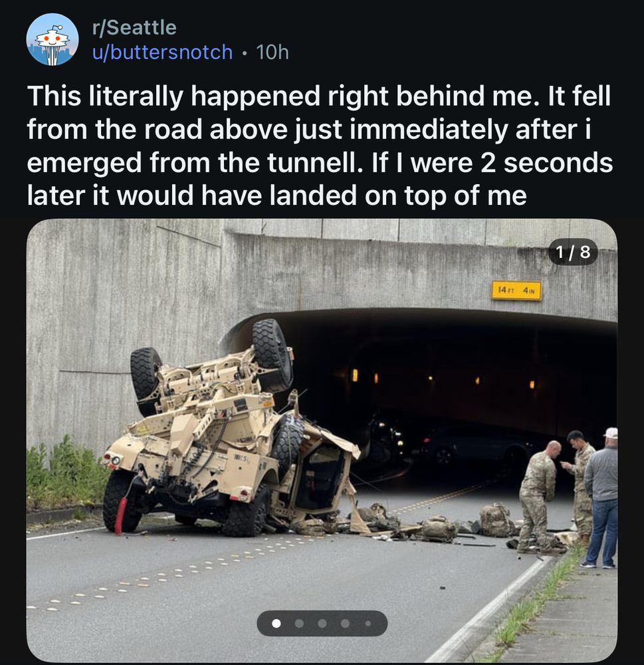The height and width of the screenshot is (665, 644).
Task: Select the first gallery page dot
Action: click(276, 624)
